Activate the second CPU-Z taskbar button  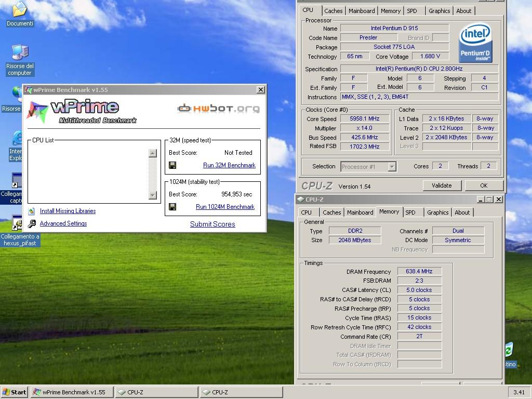[241, 392]
